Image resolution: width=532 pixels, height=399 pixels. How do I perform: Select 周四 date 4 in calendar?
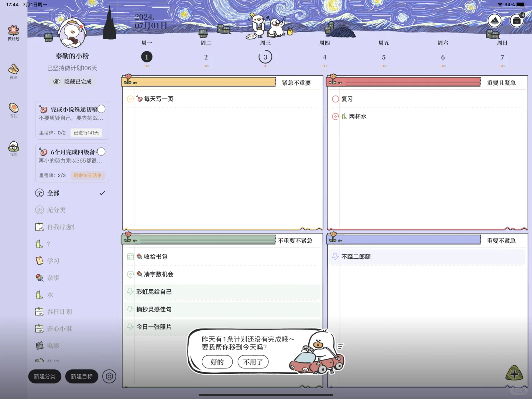(325, 57)
